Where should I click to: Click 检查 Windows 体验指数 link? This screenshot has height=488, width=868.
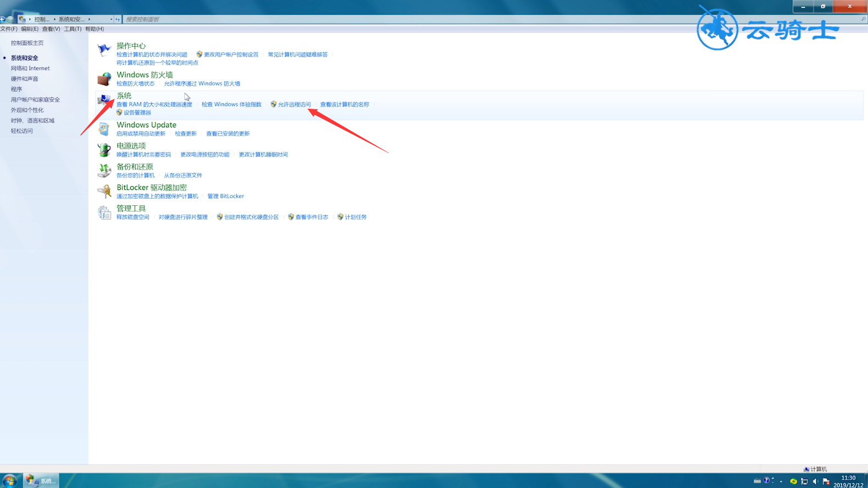[x=231, y=105]
